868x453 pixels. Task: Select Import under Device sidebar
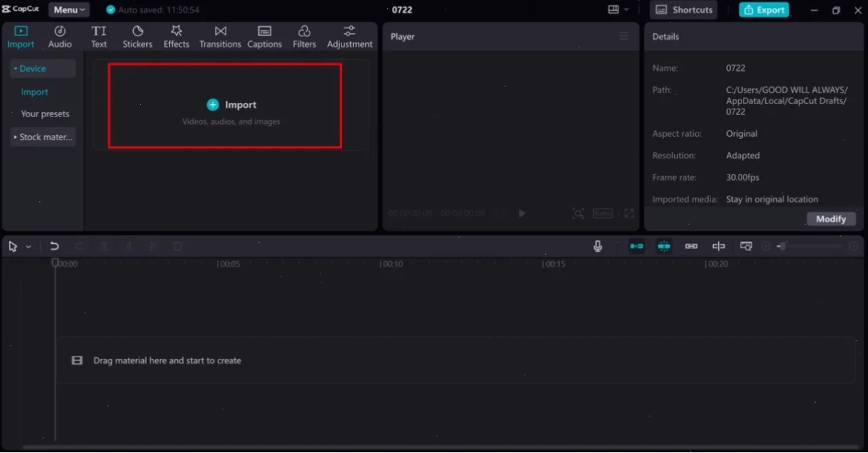click(x=35, y=92)
